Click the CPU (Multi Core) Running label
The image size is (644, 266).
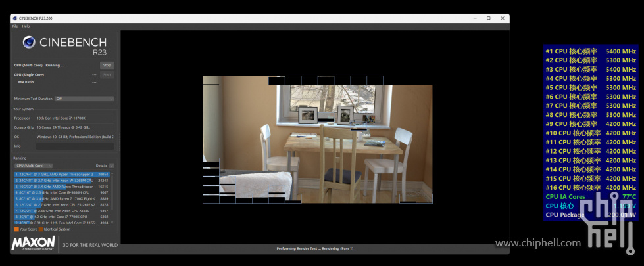click(39, 65)
